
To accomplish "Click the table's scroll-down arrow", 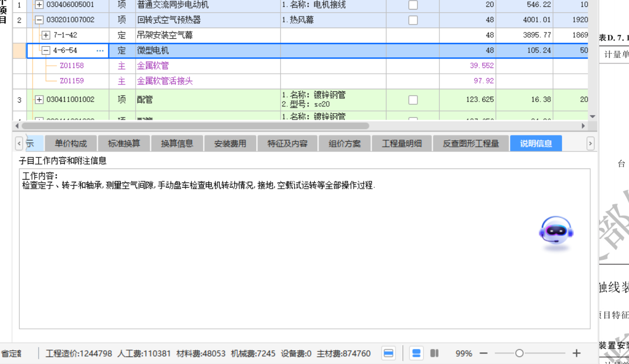I will 592,117.
